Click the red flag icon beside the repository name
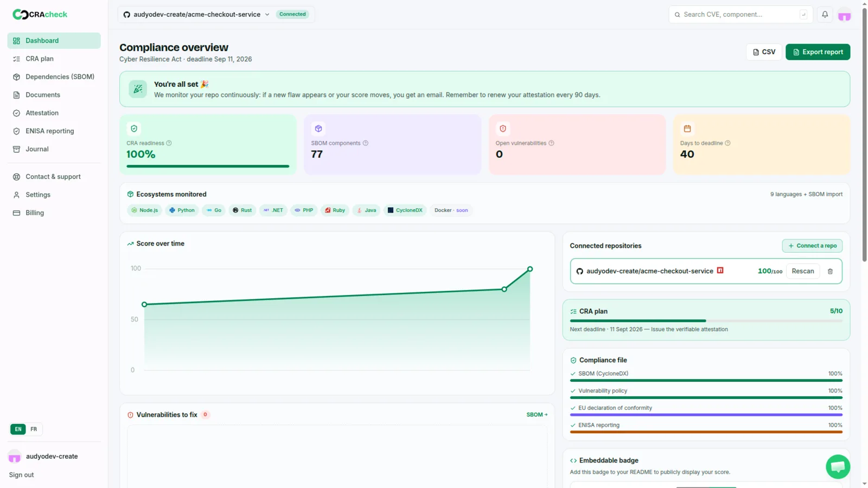This screenshot has height=488, width=868. click(x=720, y=271)
